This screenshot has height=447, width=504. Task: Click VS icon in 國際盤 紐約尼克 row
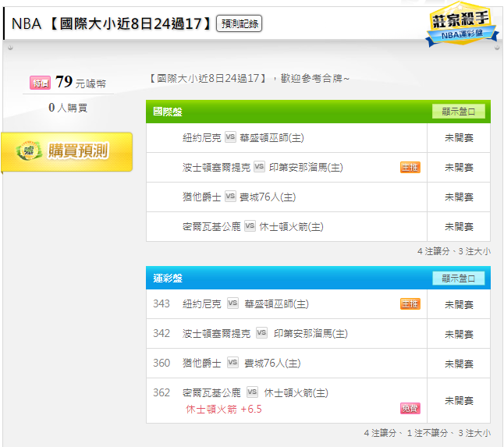coord(230,137)
